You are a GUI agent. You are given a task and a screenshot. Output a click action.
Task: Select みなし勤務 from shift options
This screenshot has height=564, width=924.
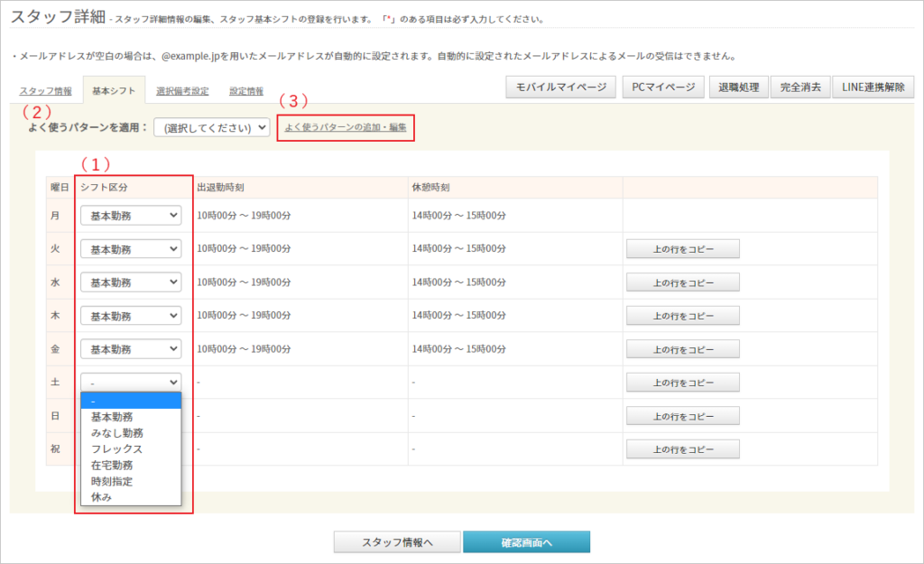pos(116,433)
